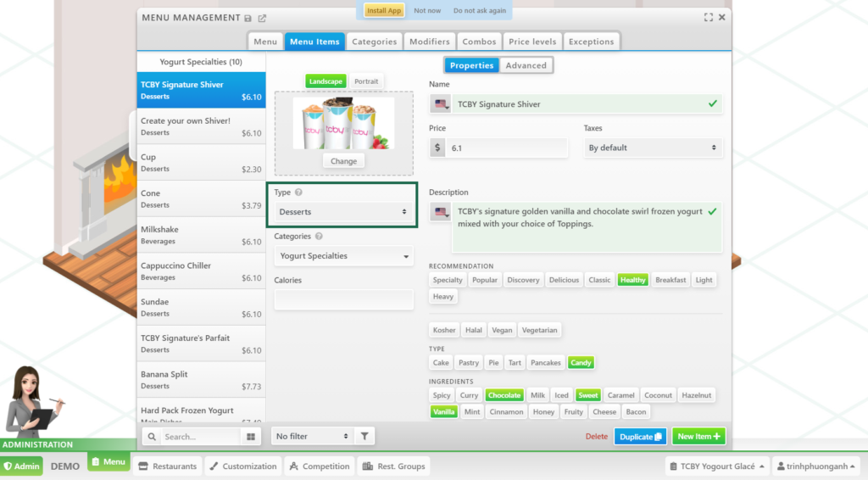The image size is (868, 480).
Task: Click the help icon next to Type label
Action: pyautogui.click(x=298, y=193)
